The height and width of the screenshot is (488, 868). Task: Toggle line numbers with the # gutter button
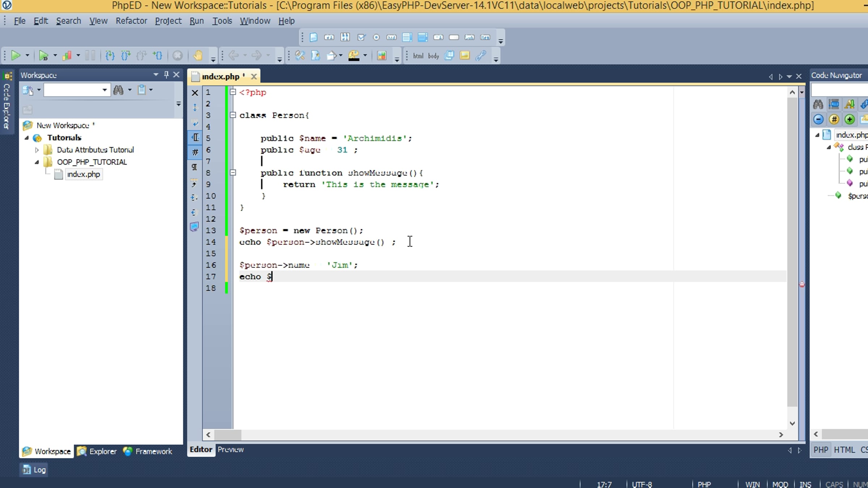(x=195, y=152)
